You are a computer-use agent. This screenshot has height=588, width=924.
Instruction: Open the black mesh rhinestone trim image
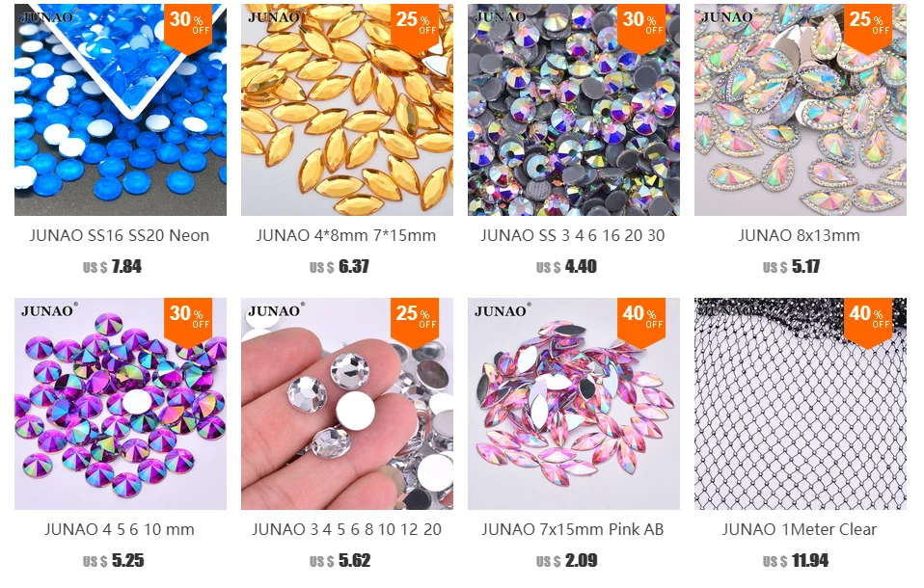point(801,404)
